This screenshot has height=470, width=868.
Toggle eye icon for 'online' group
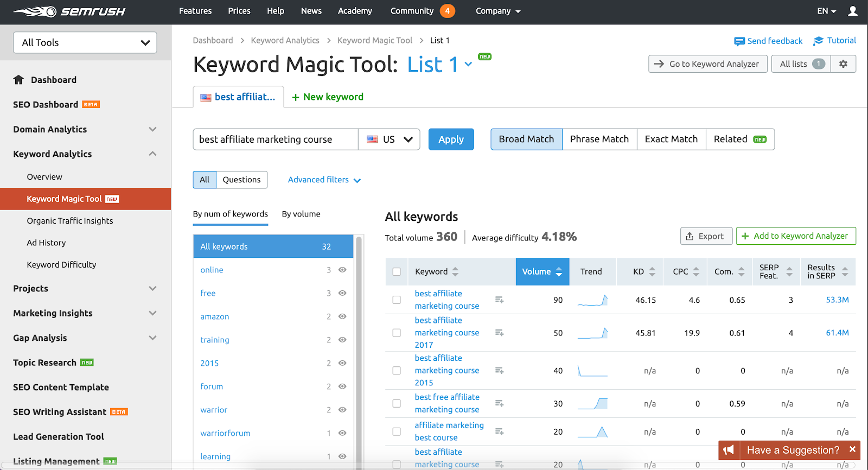[x=342, y=270]
